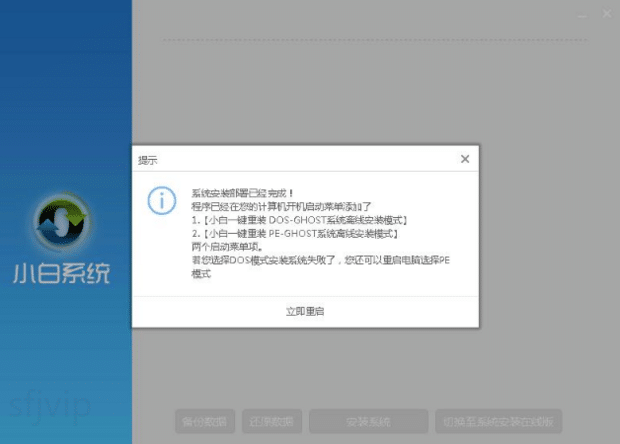
Task: Close the 提示 dialog with X
Action: (464, 159)
